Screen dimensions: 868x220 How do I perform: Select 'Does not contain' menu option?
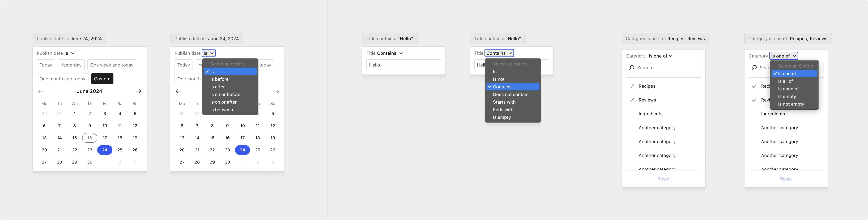click(x=510, y=95)
